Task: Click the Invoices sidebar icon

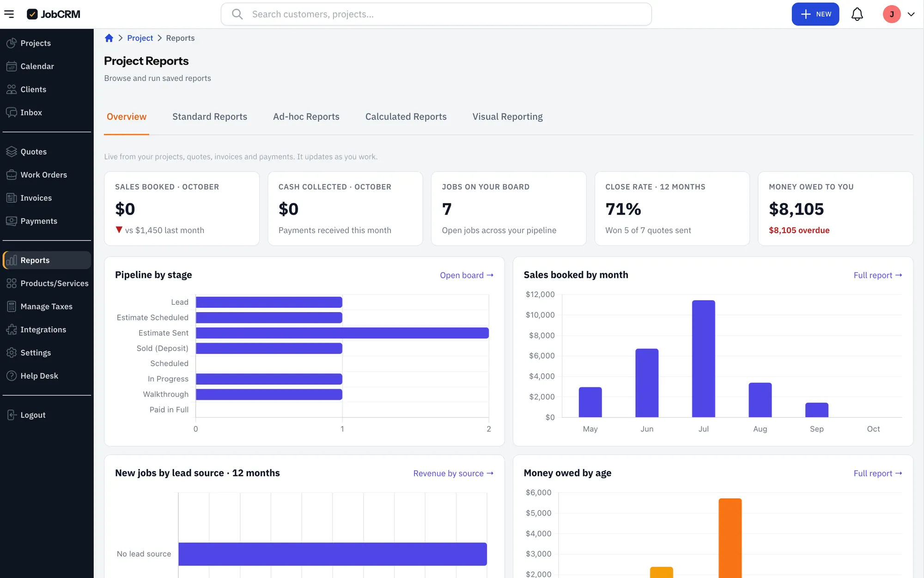Action: [x=12, y=198]
